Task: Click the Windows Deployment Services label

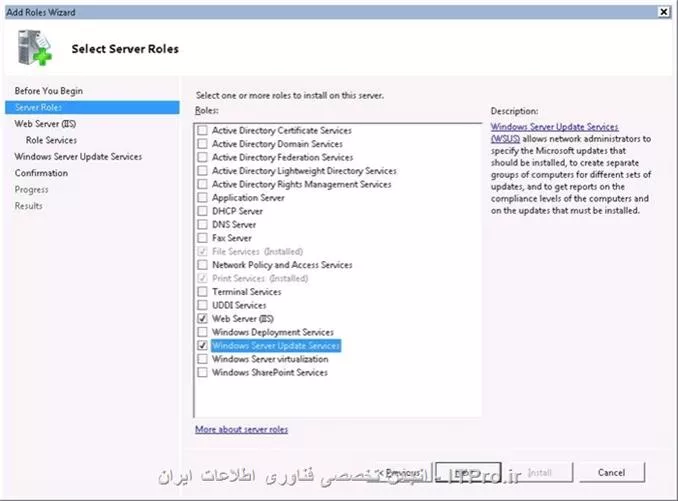Action: tap(273, 332)
